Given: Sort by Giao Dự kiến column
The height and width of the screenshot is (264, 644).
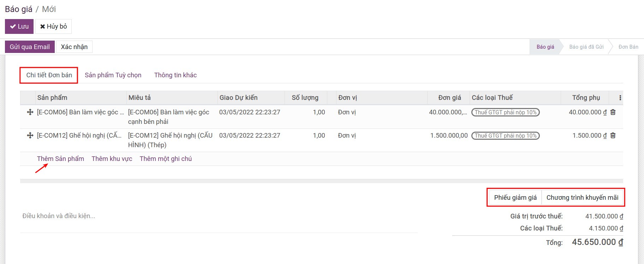Looking at the screenshot, I should pyautogui.click(x=251, y=98).
